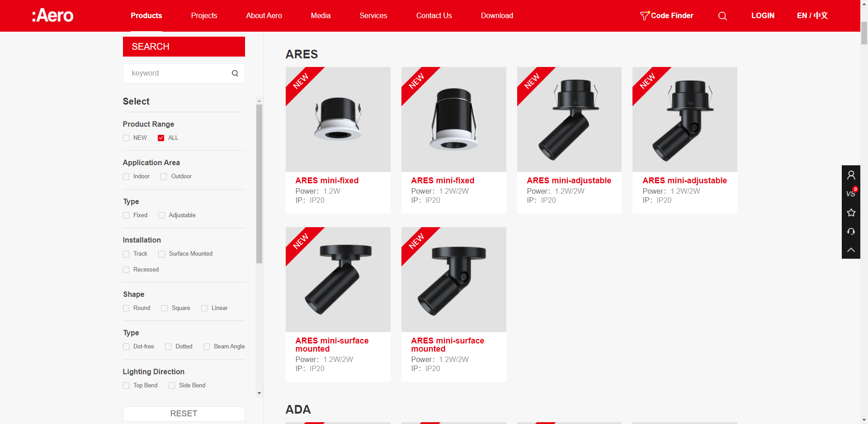Enable the NEW product range checkbox
The width and height of the screenshot is (868, 424).
pos(126,138)
